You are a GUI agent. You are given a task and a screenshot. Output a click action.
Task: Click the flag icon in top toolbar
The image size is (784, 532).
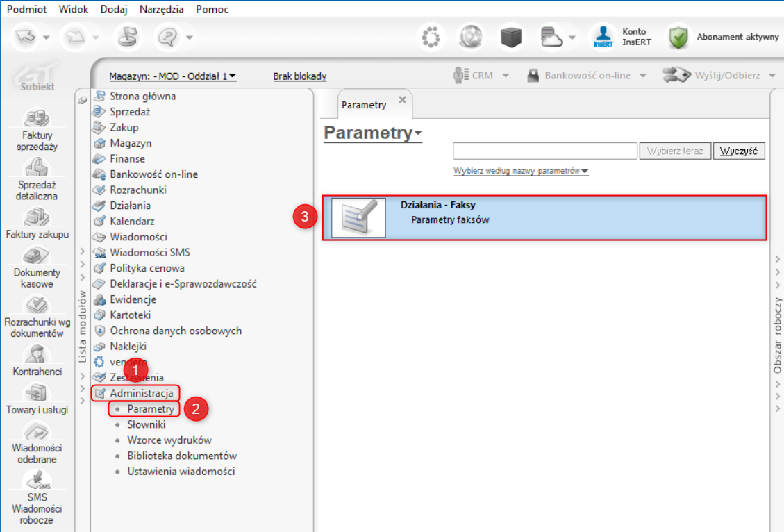128,37
